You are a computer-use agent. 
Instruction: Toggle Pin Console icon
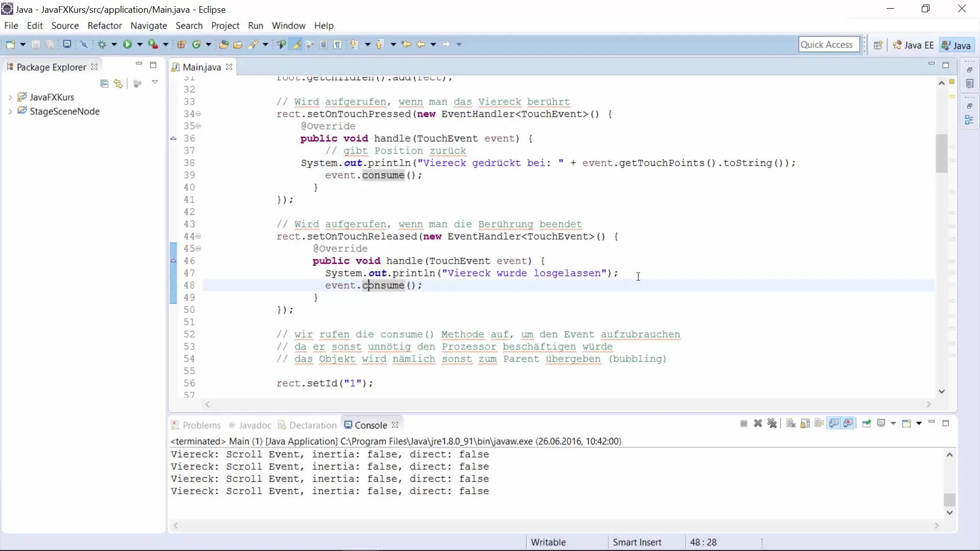click(866, 423)
